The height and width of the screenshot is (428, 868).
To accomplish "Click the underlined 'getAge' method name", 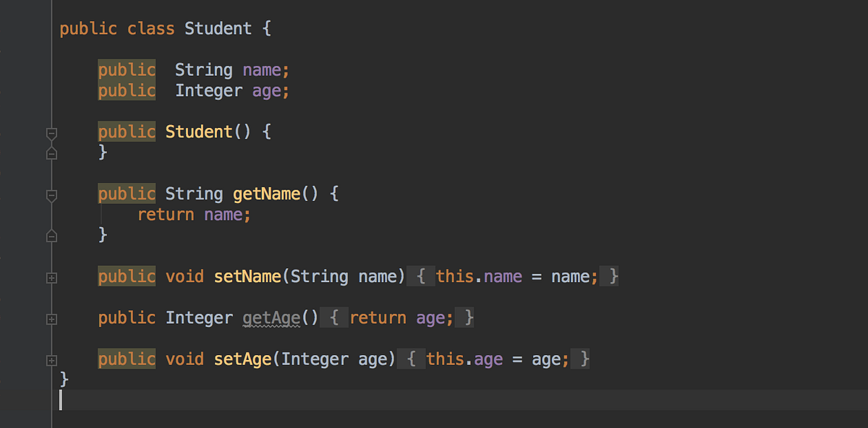I will click(x=272, y=317).
